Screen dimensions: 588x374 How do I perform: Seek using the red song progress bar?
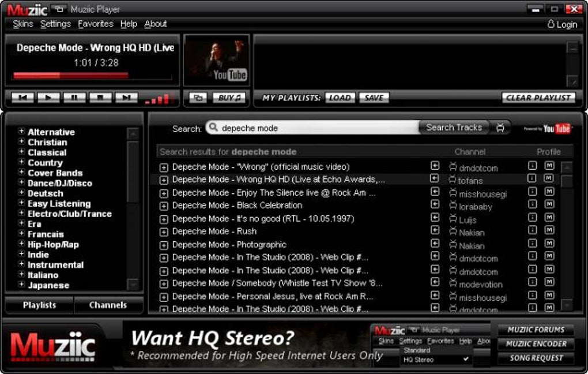coord(93,76)
